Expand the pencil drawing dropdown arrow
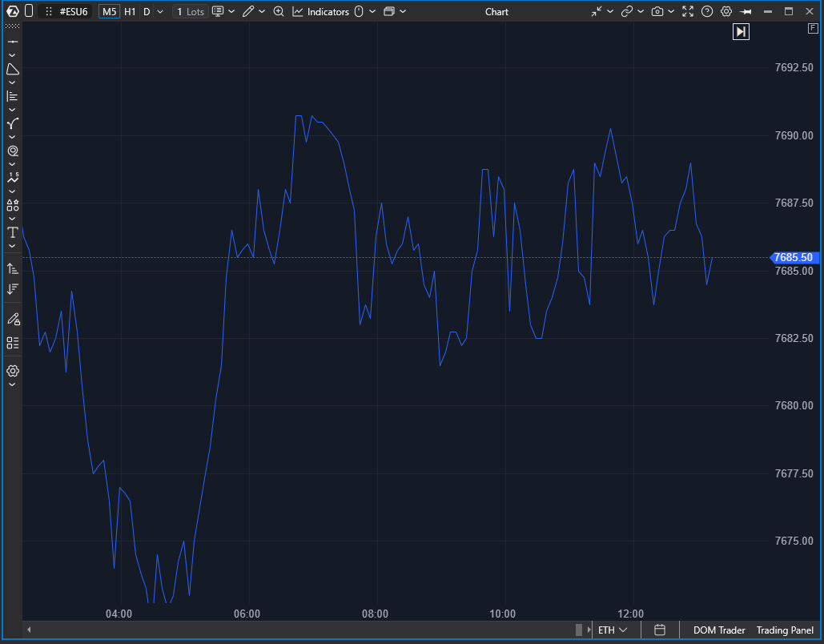824x644 pixels. pyautogui.click(x=262, y=11)
